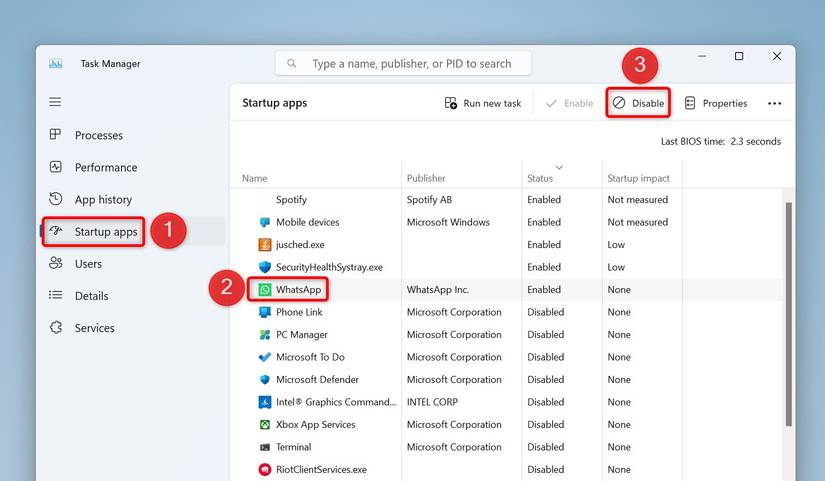825x481 pixels.
Task: Click the Microsoft To Do icon
Action: 265,357
